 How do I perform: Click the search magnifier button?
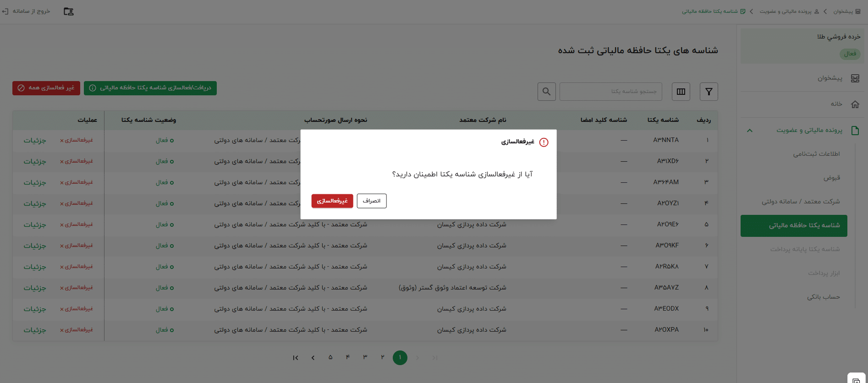[x=546, y=92]
